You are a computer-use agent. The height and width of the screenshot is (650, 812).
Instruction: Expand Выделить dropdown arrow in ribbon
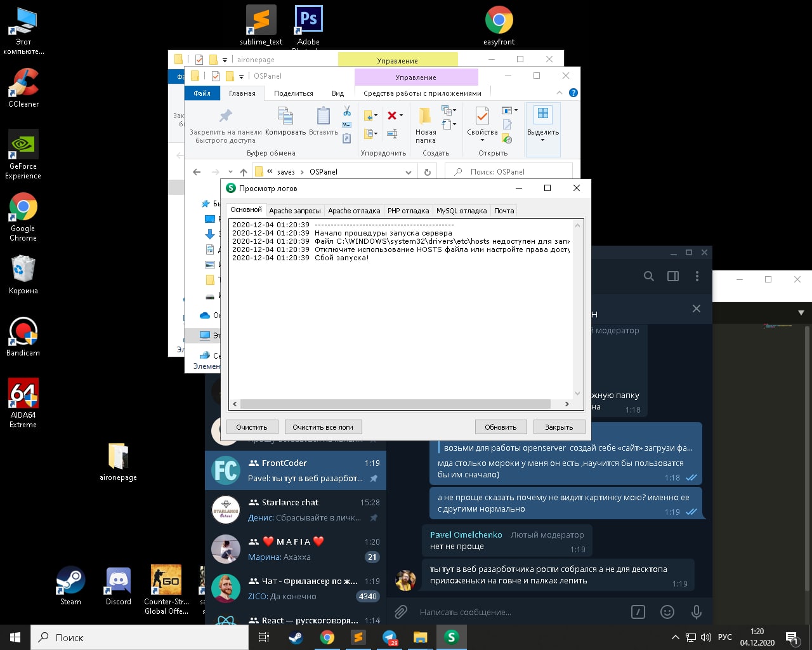pos(542,140)
